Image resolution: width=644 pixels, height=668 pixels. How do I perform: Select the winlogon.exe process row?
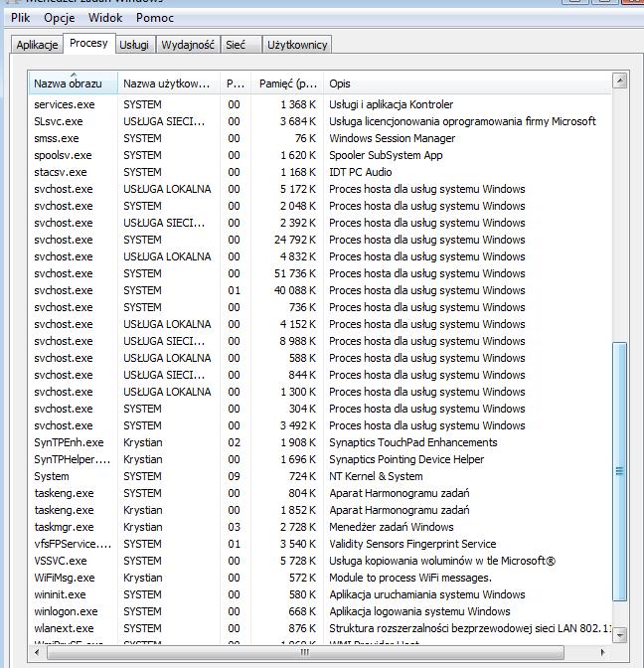point(66,611)
